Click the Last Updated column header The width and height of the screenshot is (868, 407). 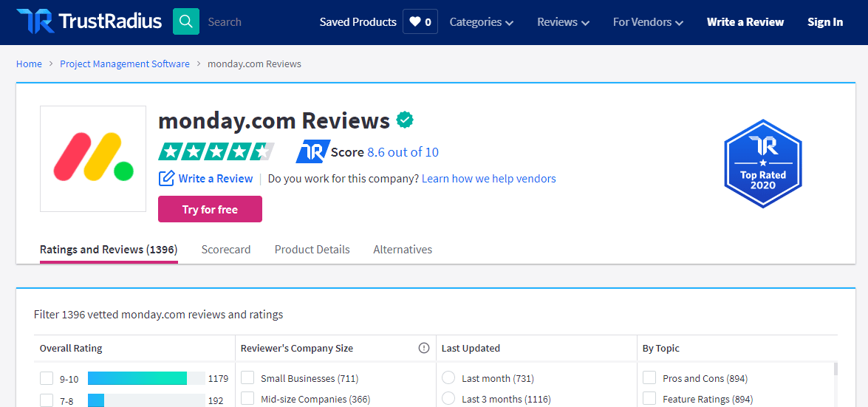471,349
